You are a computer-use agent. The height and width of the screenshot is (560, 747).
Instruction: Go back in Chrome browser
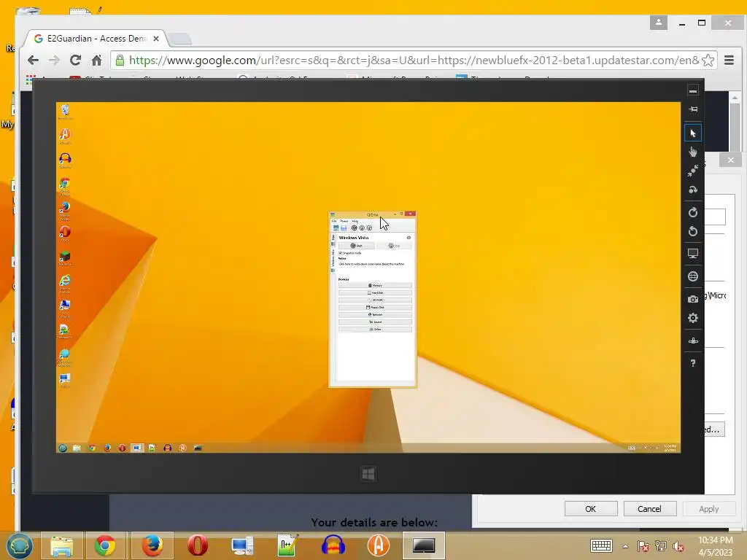click(x=33, y=61)
